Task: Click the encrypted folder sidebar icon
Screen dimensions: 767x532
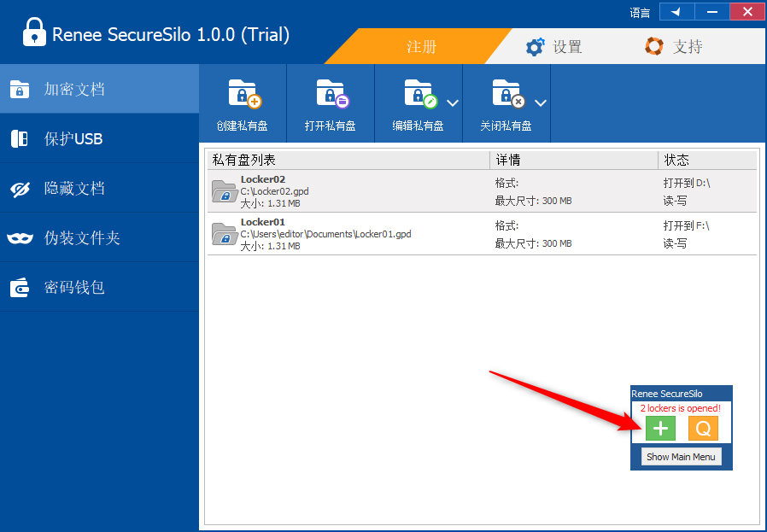Action: pyautogui.click(x=20, y=90)
